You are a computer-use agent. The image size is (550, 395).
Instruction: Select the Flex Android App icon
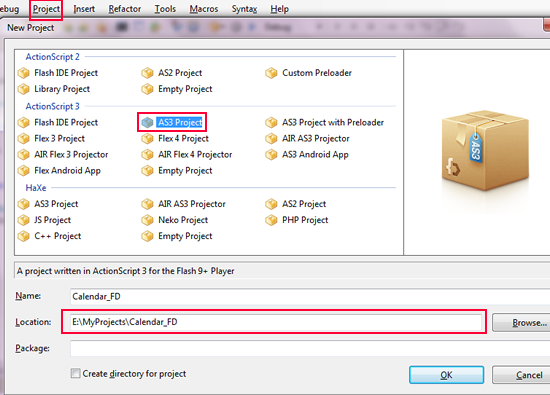tap(24, 171)
